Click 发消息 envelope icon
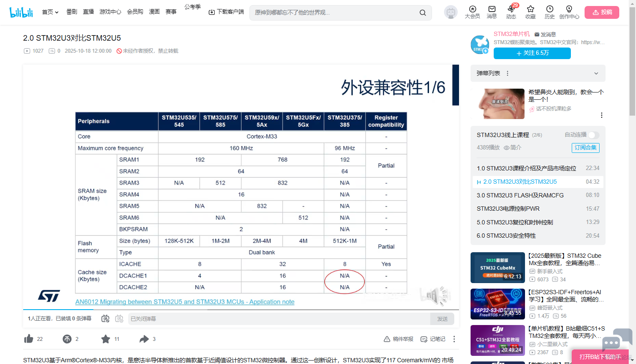636x364 pixels. click(x=537, y=34)
